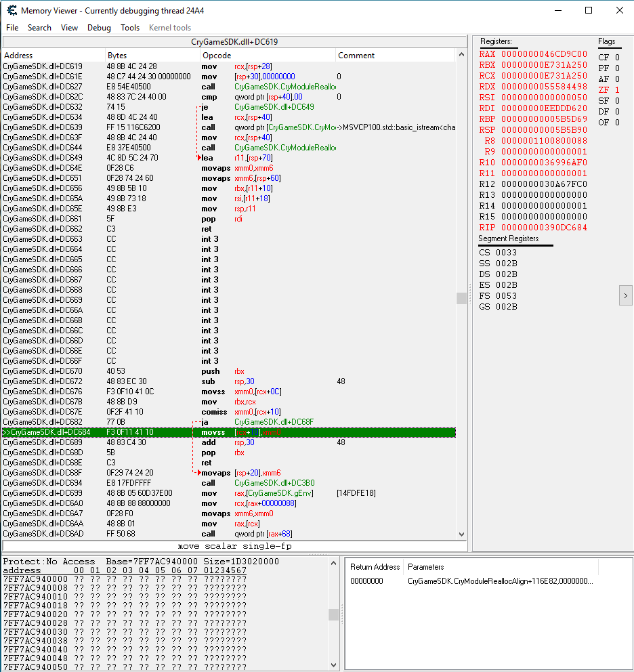Click the disassembler scrollbar up arrow
This screenshot has width=634, height=672.
(x=461, y=56)
